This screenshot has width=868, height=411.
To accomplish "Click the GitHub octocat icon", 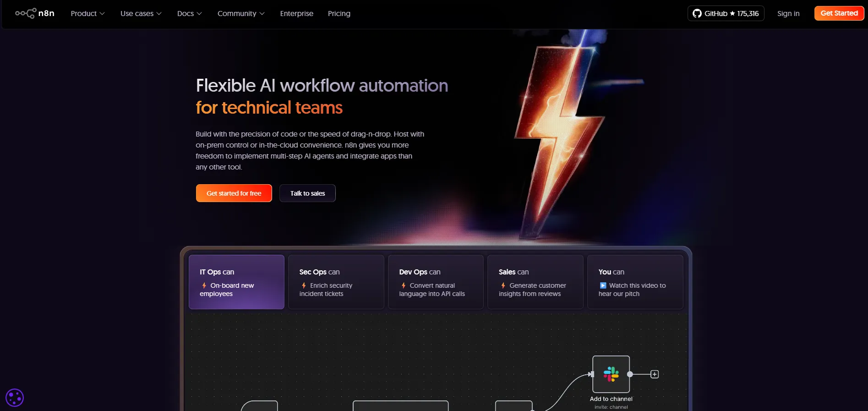I will tap(697, 13).
